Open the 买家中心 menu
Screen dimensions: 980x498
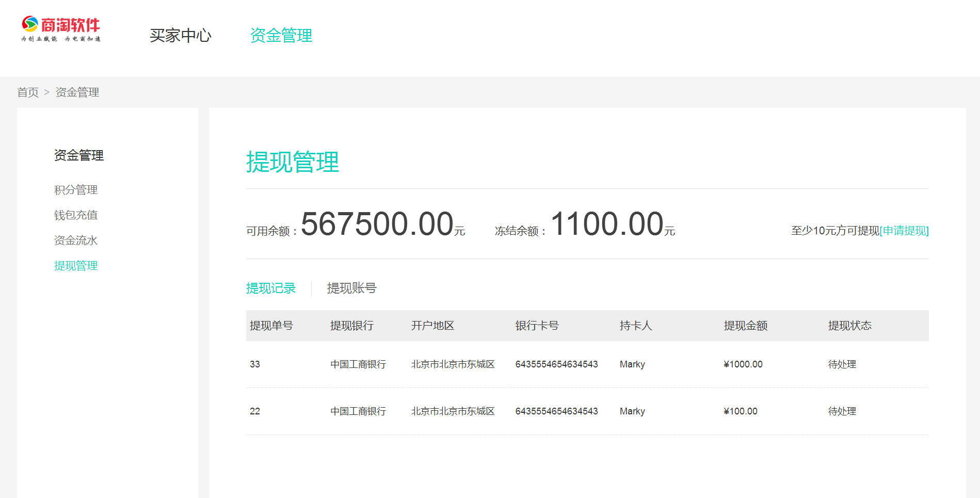point(180,35)
